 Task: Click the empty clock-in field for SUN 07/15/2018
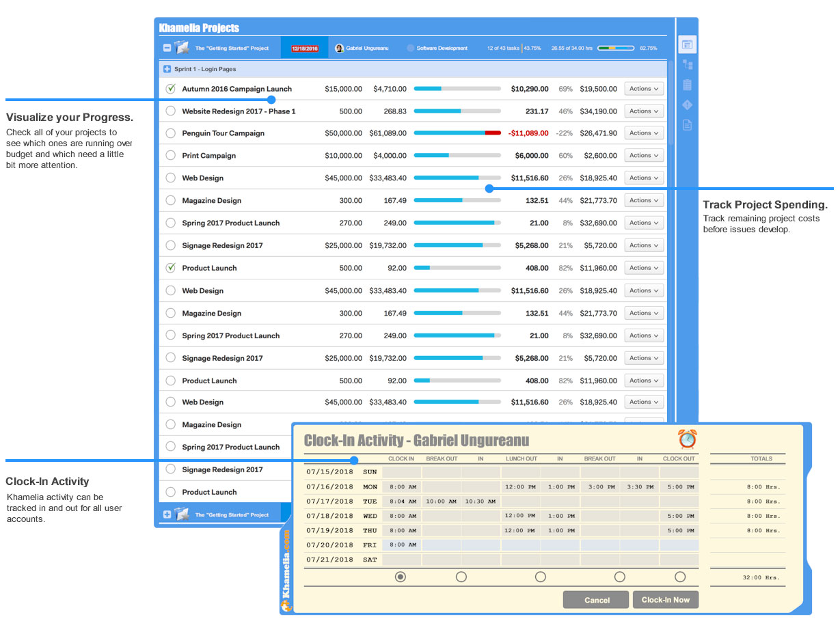coord(401,471)
